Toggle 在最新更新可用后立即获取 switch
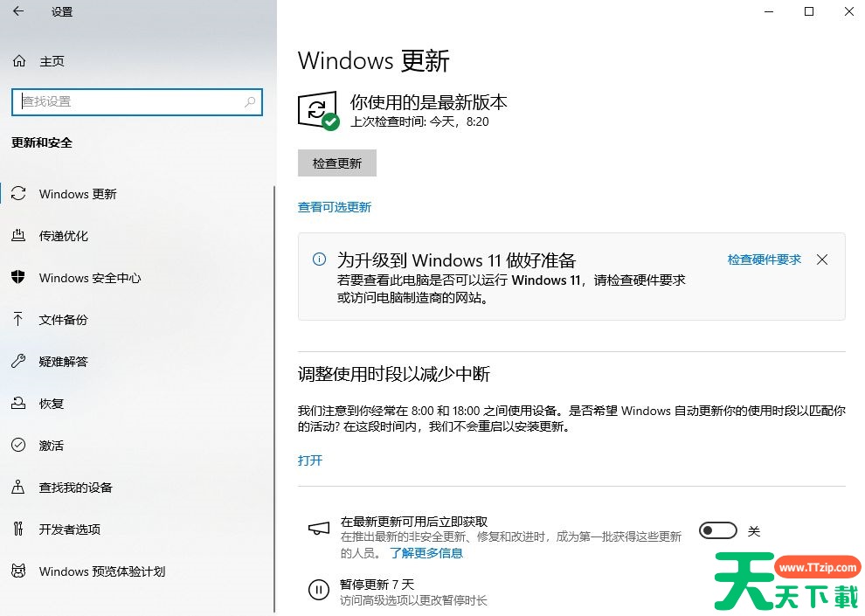Viewport: 865px width, 616px height. coord(717,531)
